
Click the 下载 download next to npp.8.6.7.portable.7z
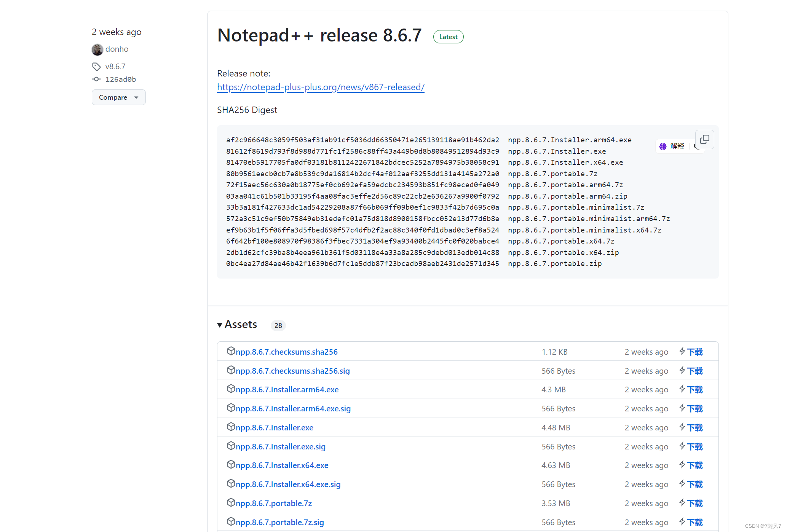694,503
